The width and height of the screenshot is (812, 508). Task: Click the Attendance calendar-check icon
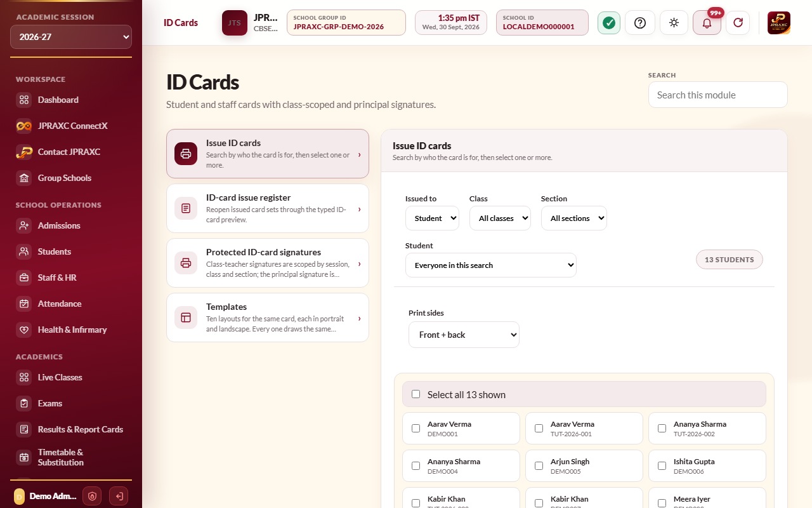click(24, 304)
